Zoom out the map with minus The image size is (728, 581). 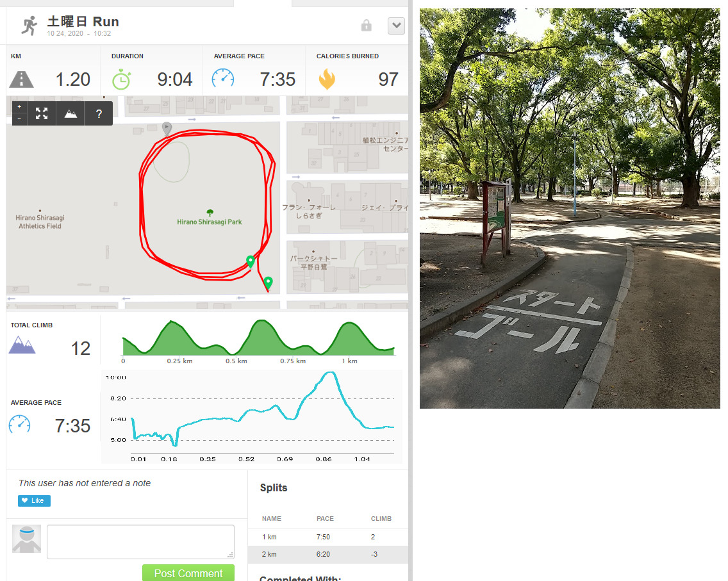(19, 119)
